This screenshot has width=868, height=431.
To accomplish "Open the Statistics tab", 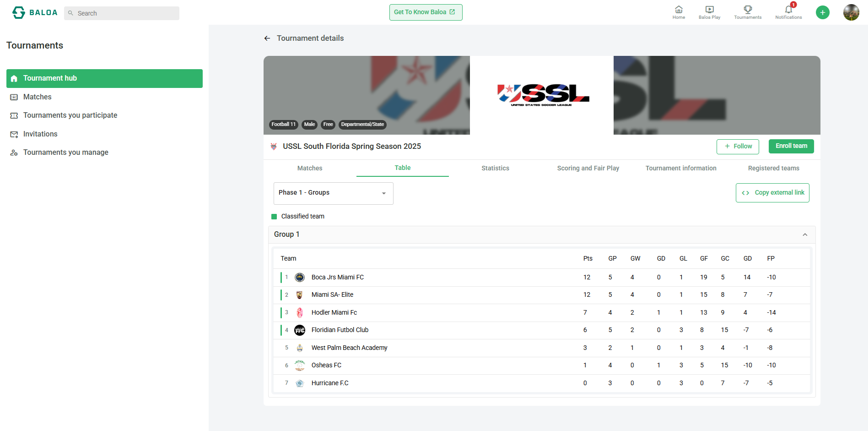I will pos(495,168).
